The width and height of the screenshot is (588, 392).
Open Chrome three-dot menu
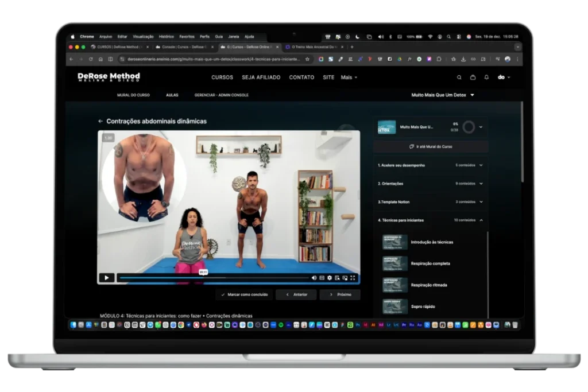click(517, 59)
